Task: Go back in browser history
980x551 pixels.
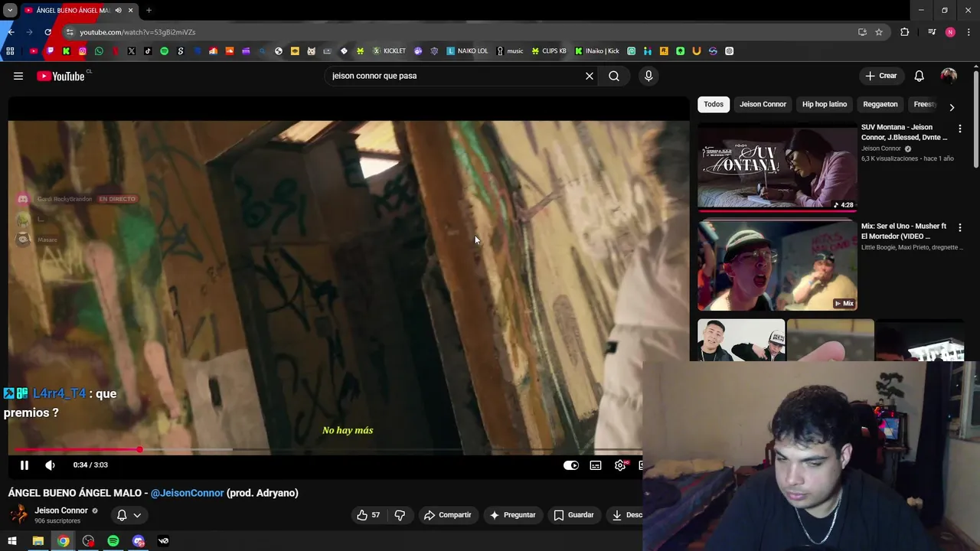Action: [x=11, y=32]
